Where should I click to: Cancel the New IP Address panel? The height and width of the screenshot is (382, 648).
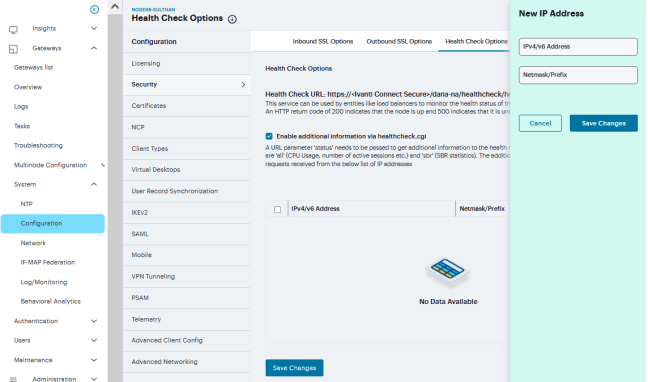540,123
